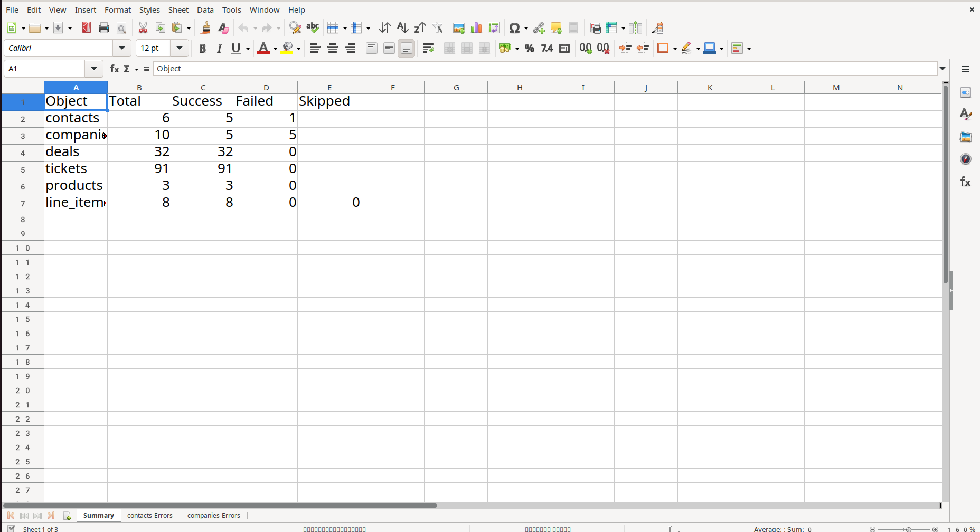Click the Format as Percent icon
The image size is (980, 532).
pos(530,49)
